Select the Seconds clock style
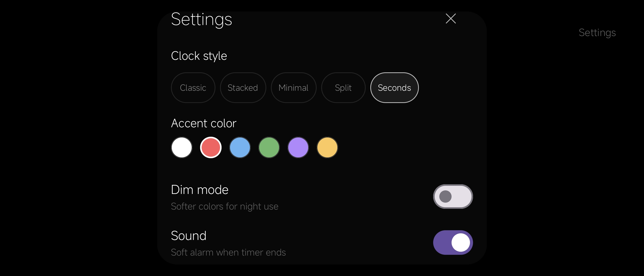Image resolution: width=644 pixels, height=276 pixels. [394, 88]
